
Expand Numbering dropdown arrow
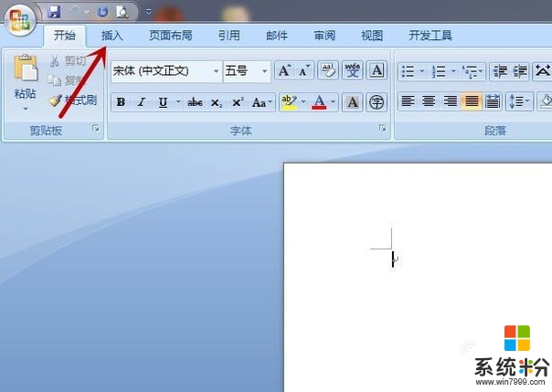click(453, 71)
